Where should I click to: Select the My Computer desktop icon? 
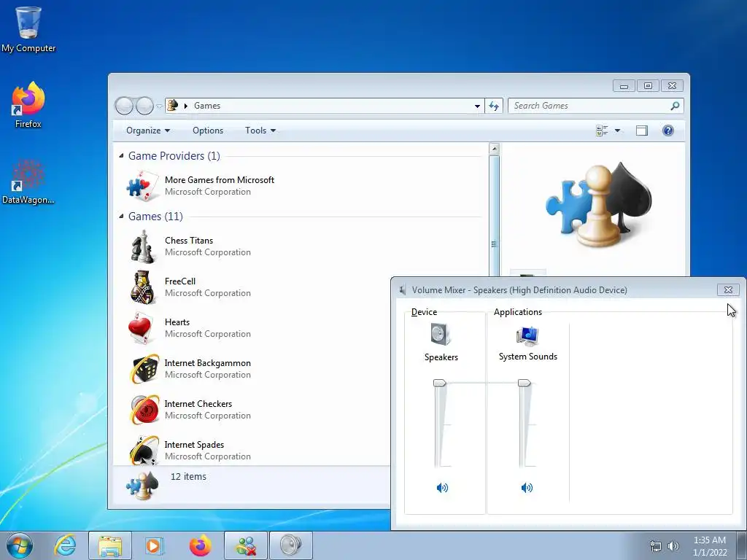tap(28, 29)
